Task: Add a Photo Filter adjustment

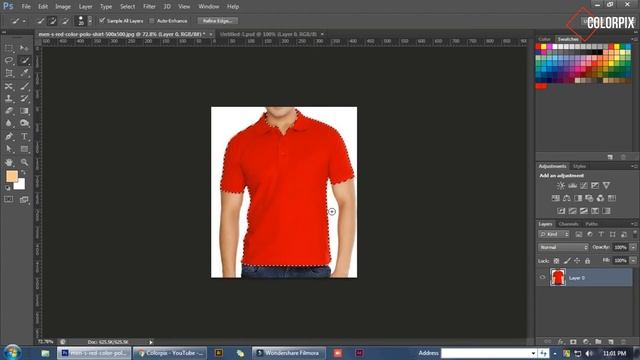Action: click(589, 198)
